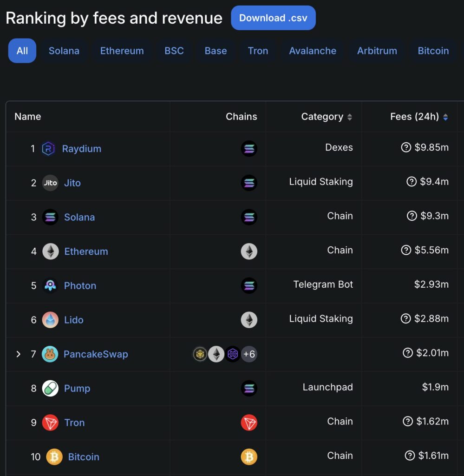Click the Bitcoin chain icon in row 10

(x=249, y=457)
